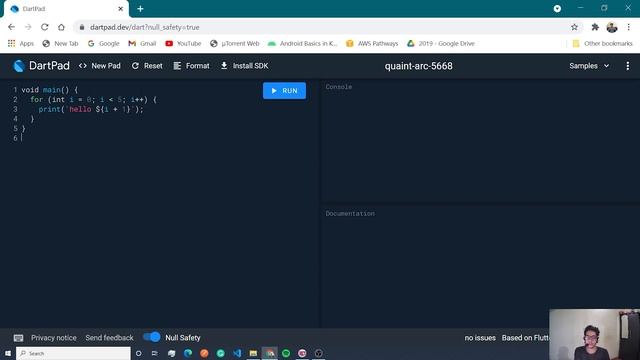Viewport: 640px width, 360px height.
Task: Open the Apps bookmark shortcut
Action: click(x=21, y=43)
